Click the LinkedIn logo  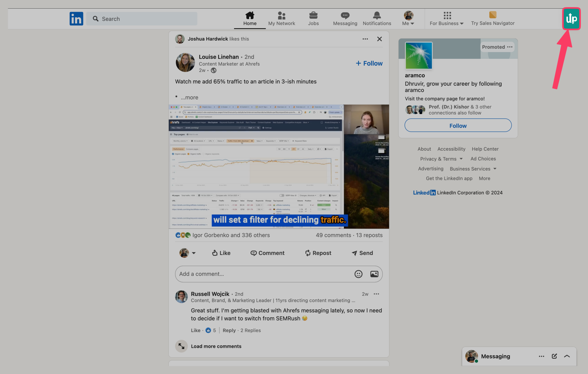[76, 18]
